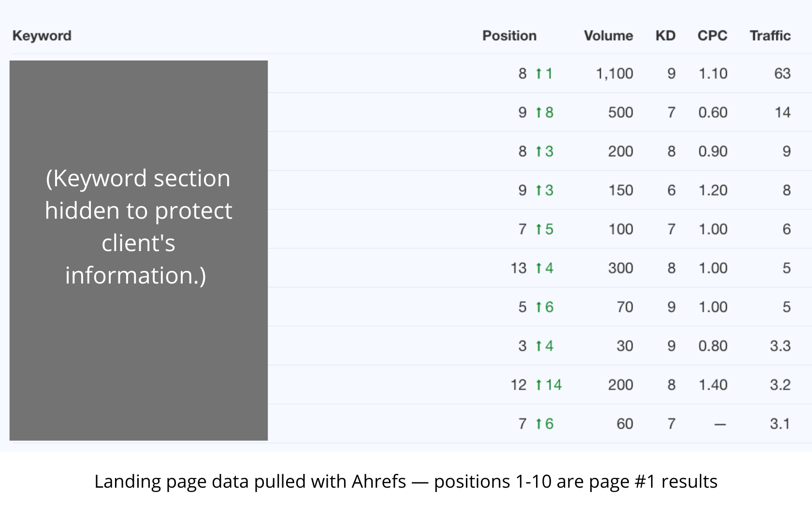Click green arrow in the 3 ↑4 row

click(538, 346)
